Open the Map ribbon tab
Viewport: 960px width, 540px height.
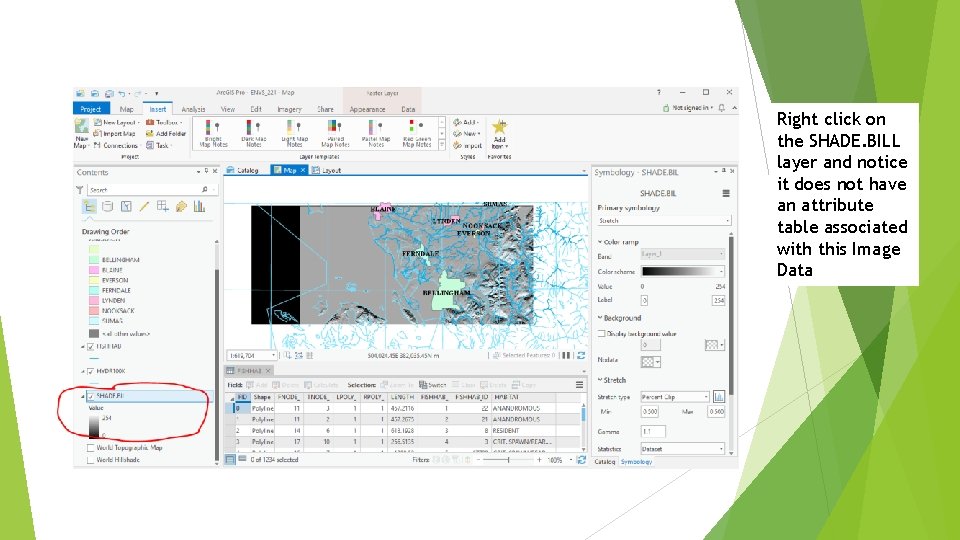[x=126, y=109]
